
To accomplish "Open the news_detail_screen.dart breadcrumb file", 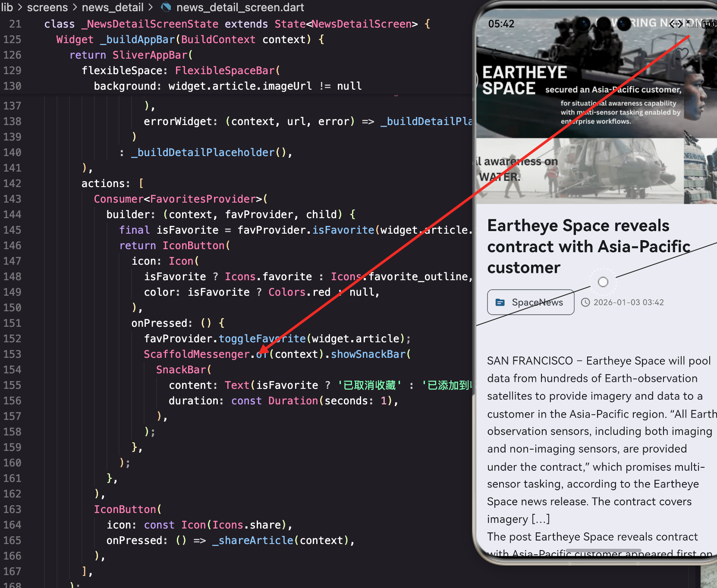I will pyautogui.click(x=240, y=7).
